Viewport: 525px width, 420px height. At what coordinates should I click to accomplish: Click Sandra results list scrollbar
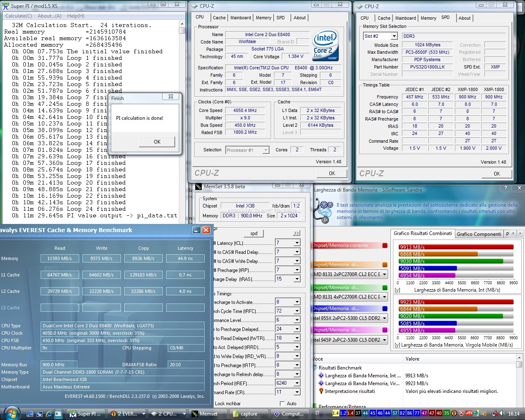(x=519, y=381)
